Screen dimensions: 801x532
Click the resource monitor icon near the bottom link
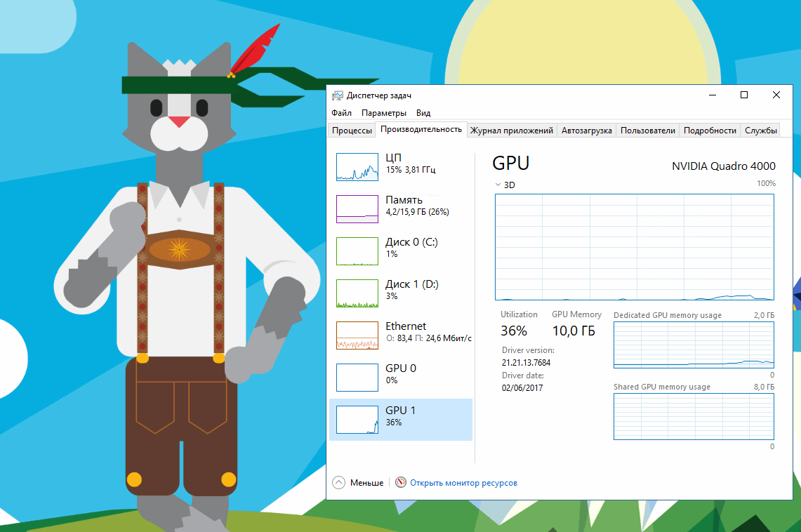coord(401,482)
